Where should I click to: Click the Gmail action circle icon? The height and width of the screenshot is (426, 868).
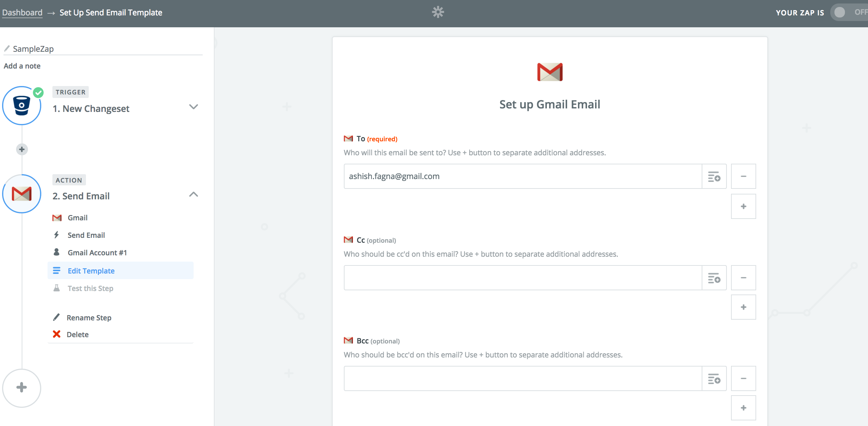coord(22,194)
